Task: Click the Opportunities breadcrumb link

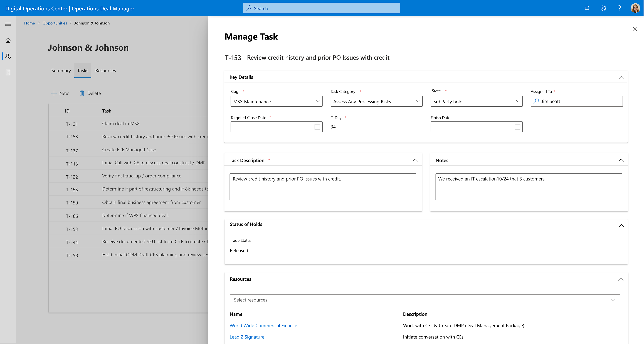Action: (x=55, y=23)
